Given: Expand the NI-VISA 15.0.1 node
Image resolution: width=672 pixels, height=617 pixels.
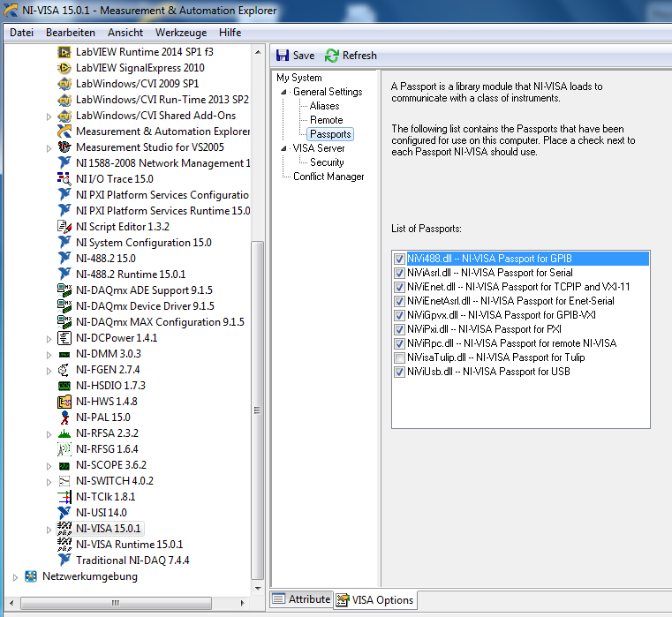Looking at the screenshot, I should click(x=49, y=530).
